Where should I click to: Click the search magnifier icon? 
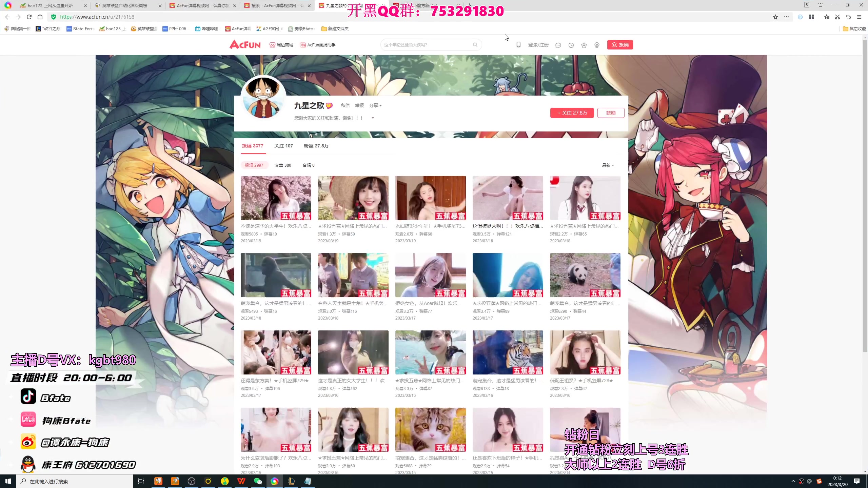click(475, 45)
